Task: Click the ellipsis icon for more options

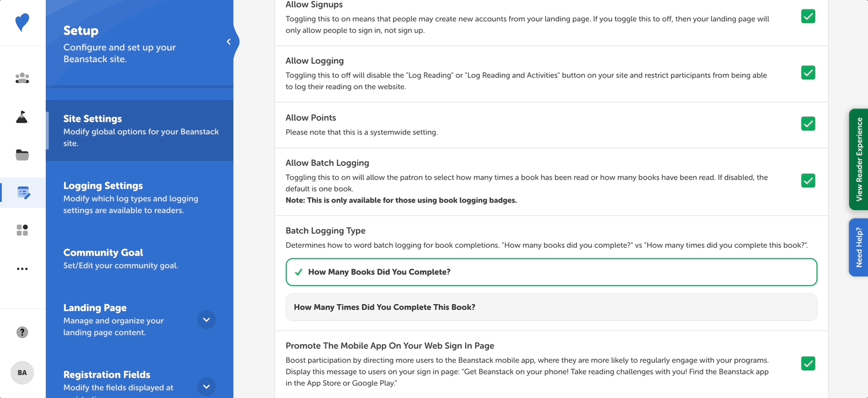Action: (22, 268)
